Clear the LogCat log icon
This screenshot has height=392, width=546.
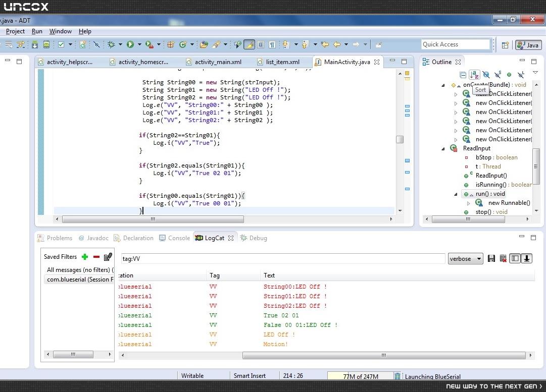tap(503, 258)
